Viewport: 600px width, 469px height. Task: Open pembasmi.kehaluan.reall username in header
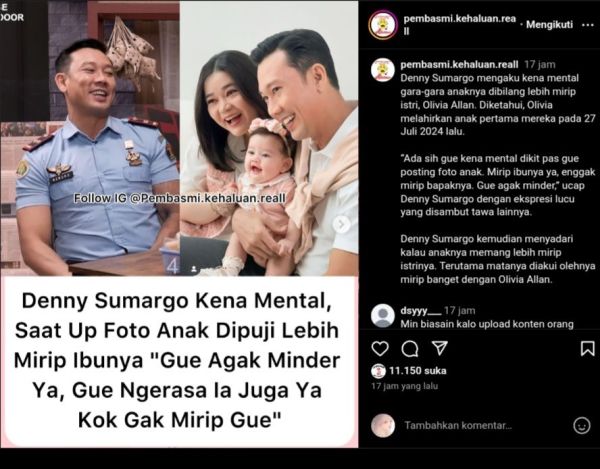tap(460, 24)
